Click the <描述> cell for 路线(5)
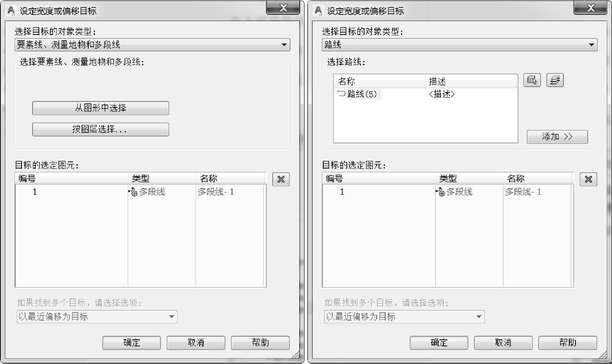This screenshot has height=364, width=612. tap(441, 94)
